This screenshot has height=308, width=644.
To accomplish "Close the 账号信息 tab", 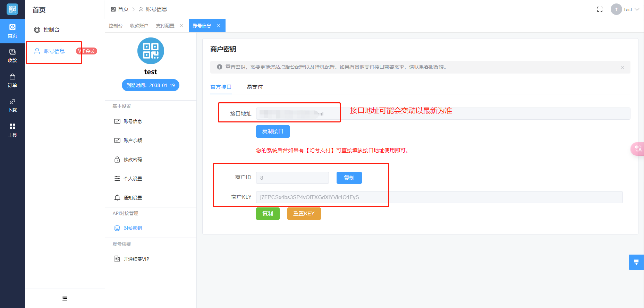I will click(x=219, y=26).
